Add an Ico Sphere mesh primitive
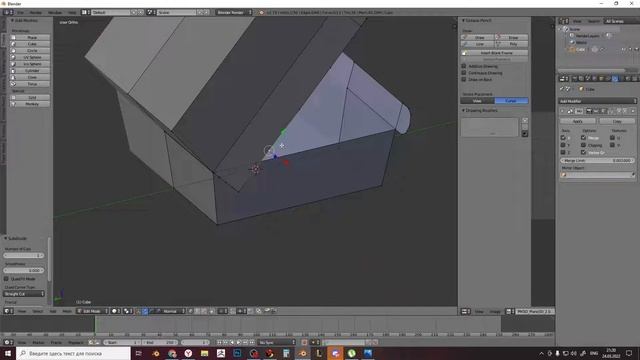This screenshot has width=640, height=360. point(30,64)
